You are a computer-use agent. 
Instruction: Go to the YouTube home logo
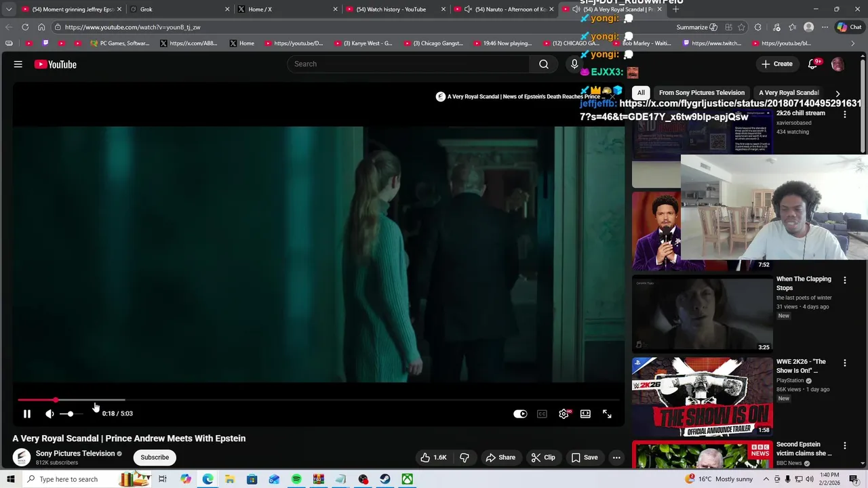[x=56, y=64]
